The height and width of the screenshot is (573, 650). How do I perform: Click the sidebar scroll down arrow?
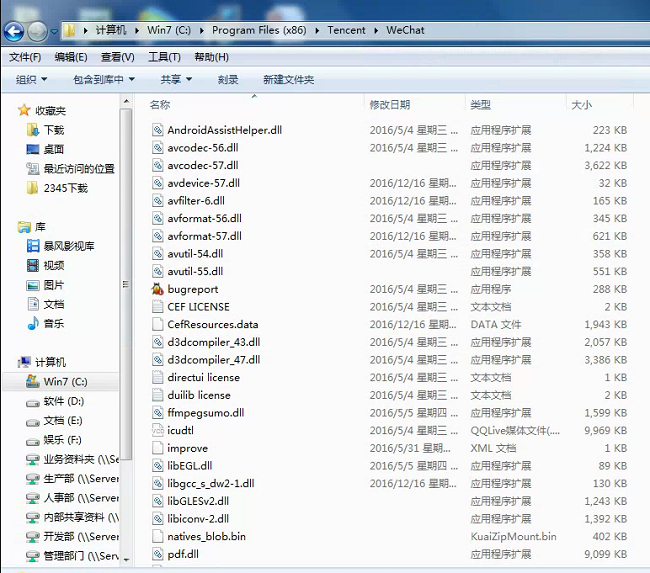tap(126, 560)
